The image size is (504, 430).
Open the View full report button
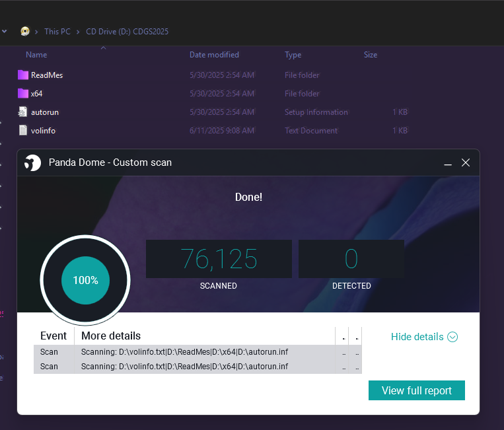tap(417, 390)
